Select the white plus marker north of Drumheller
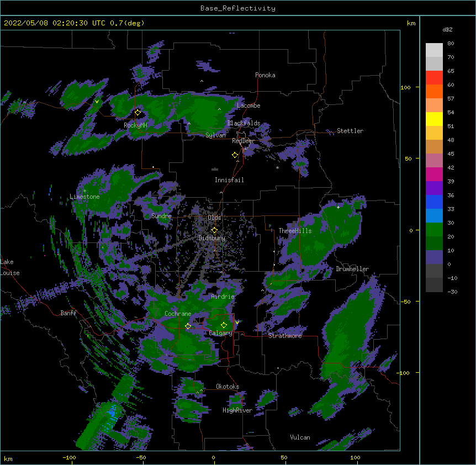 (338, 207)
